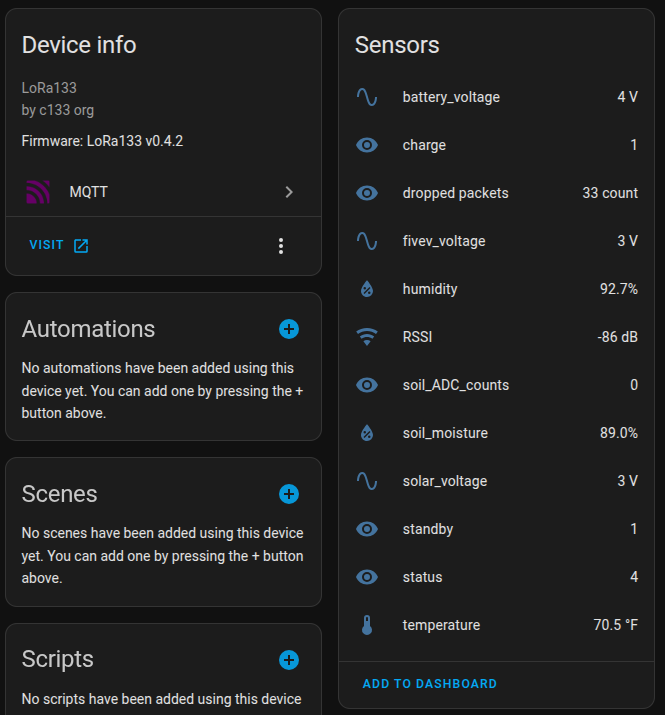Open the VISIT device link
The height and width of the screenshot is (715, 665).
59,245
